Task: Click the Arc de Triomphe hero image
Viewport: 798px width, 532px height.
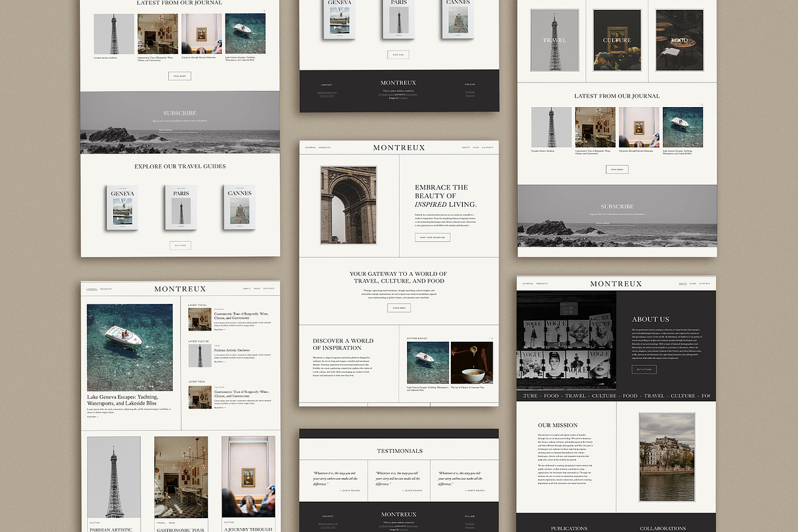Action: pos(348,205)
